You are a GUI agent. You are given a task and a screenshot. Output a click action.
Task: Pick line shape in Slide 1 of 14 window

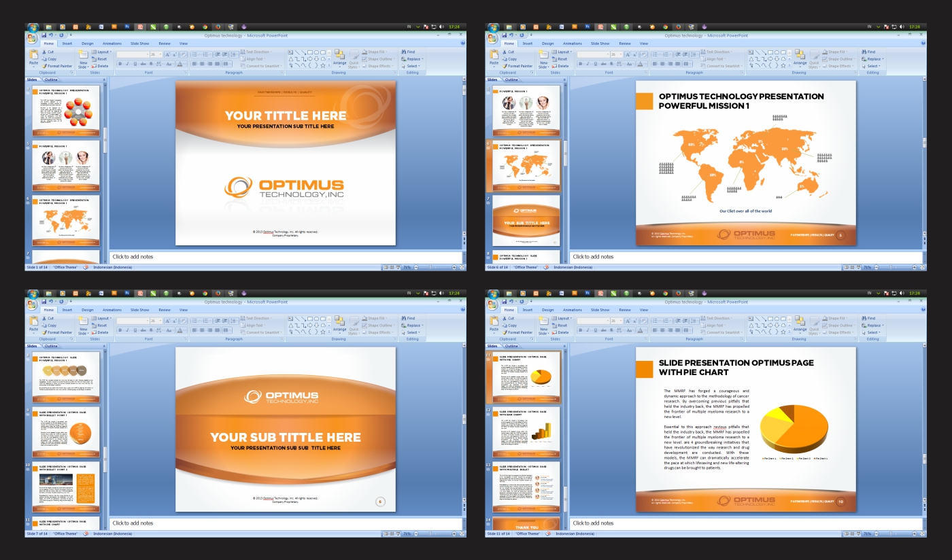[x=298, y=52]
